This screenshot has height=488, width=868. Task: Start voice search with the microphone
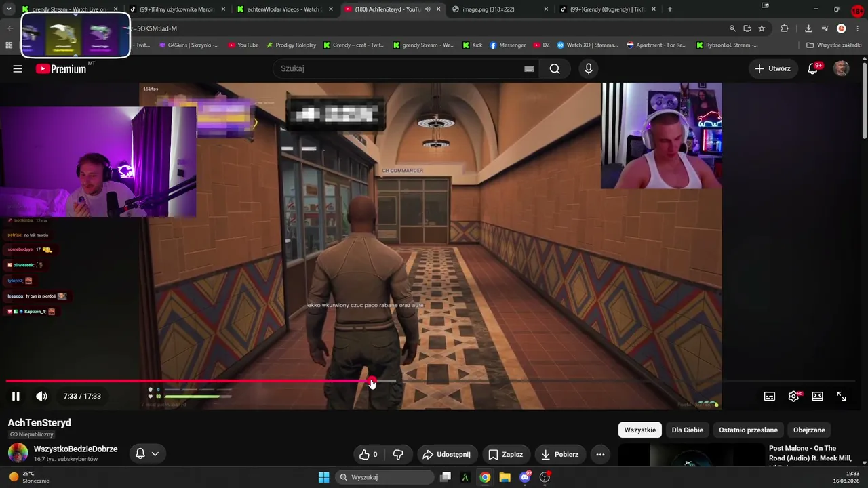pos(589,68)
